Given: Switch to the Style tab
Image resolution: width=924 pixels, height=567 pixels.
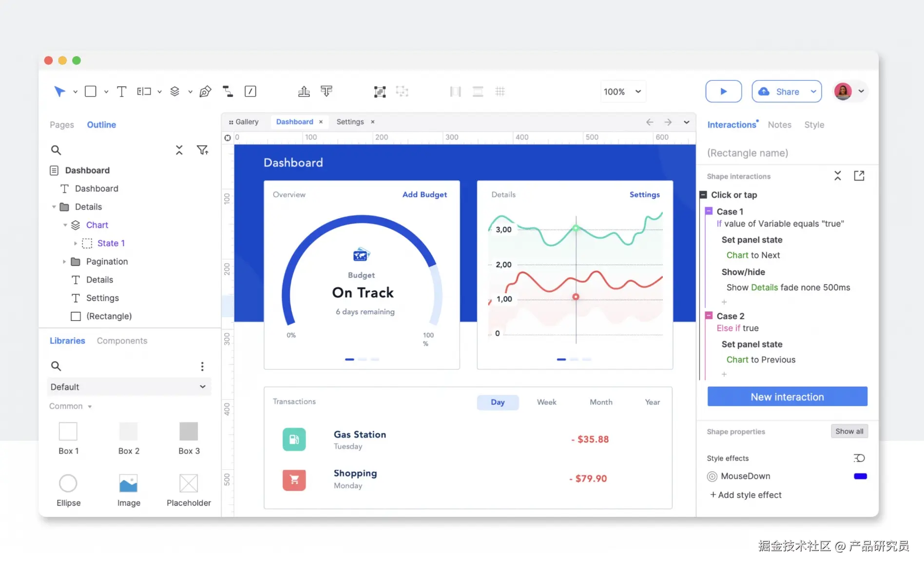Looking at the screenshot, I should [814, 125].
